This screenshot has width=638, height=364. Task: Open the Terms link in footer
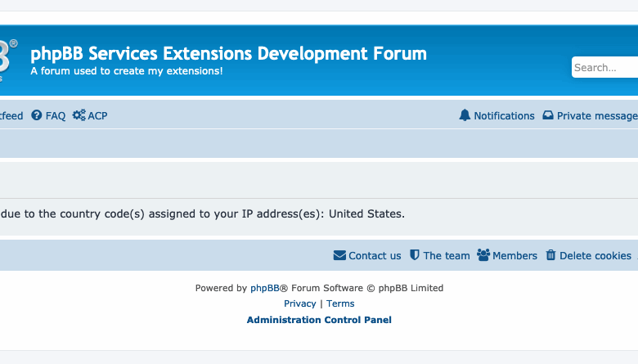340,303
